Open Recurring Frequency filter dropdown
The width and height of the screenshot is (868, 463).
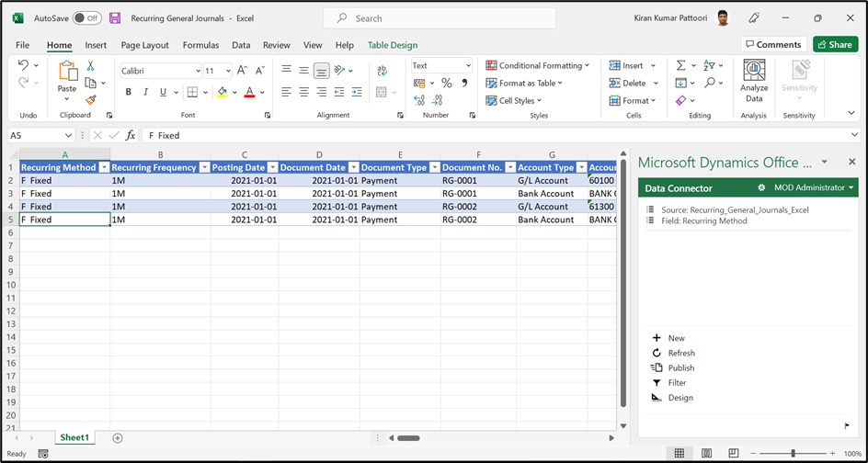(x=204, y=167)
